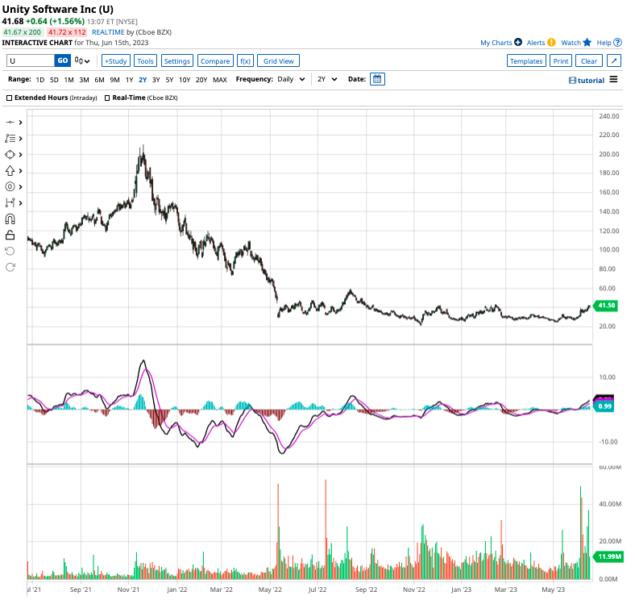Viewport: 635px width, 600px height.
Task: Open the +Study menu
Action: pos(116,61)
